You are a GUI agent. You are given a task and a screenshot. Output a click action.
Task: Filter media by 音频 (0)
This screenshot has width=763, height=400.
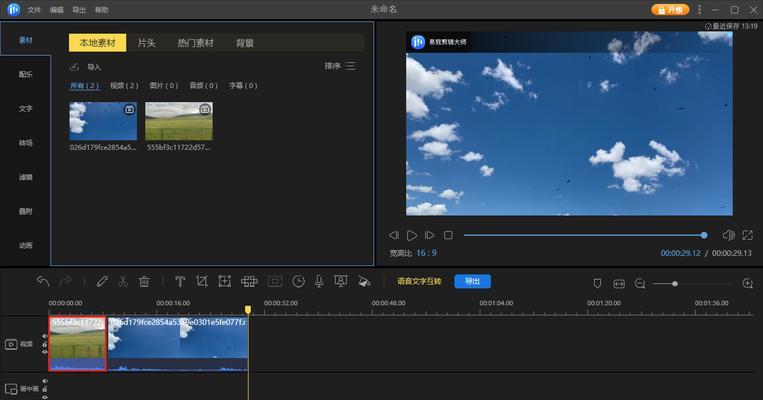pyautogui.click(x=203, y=86)
